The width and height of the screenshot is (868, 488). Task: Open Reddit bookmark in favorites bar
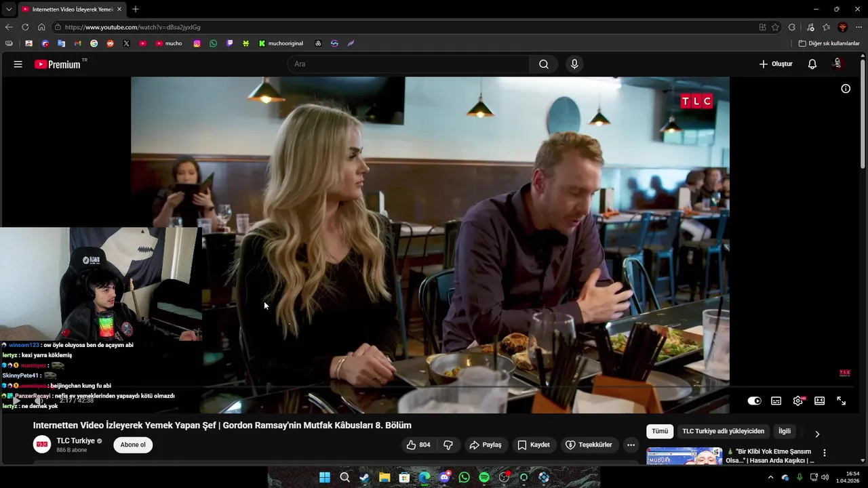point(111,43)
